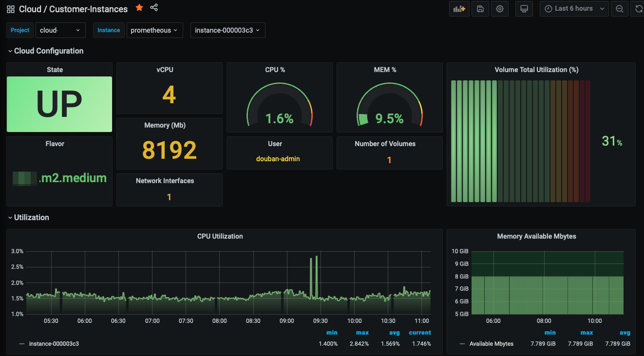Open the prometheous instance dropdown
Image resolution: width=644 pixels, height=356 pixels.
coord(155,30)
